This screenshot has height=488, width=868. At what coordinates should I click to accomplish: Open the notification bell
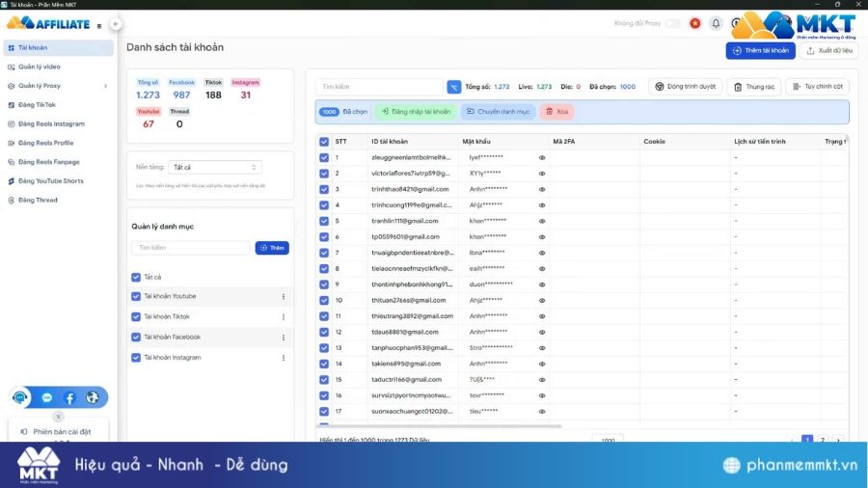(x=716, y=23)
